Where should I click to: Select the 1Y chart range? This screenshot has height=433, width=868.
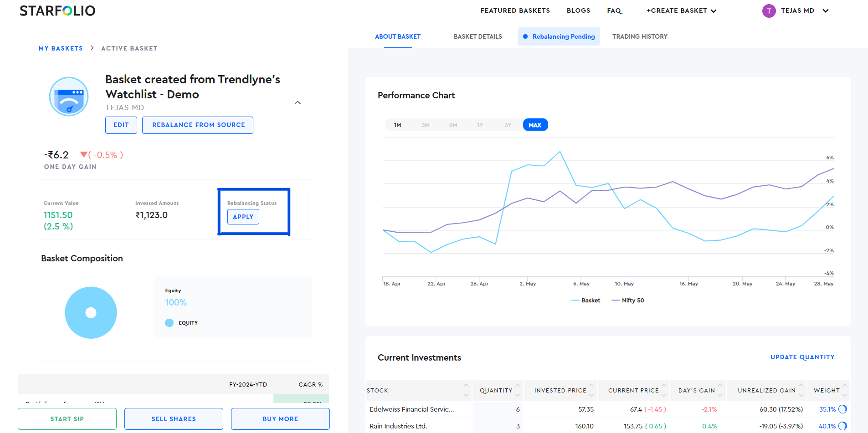click(480, 125)
